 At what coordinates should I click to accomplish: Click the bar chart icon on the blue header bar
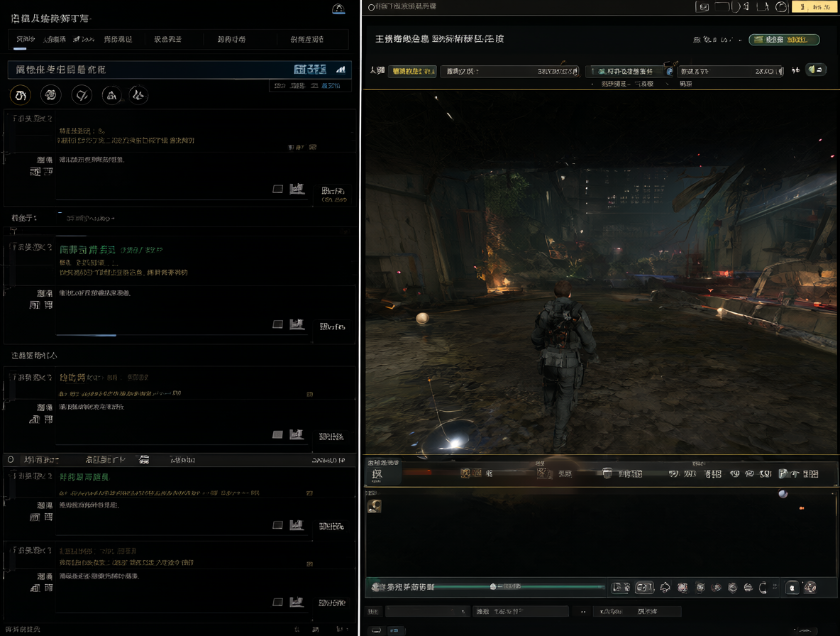[341, 70]
